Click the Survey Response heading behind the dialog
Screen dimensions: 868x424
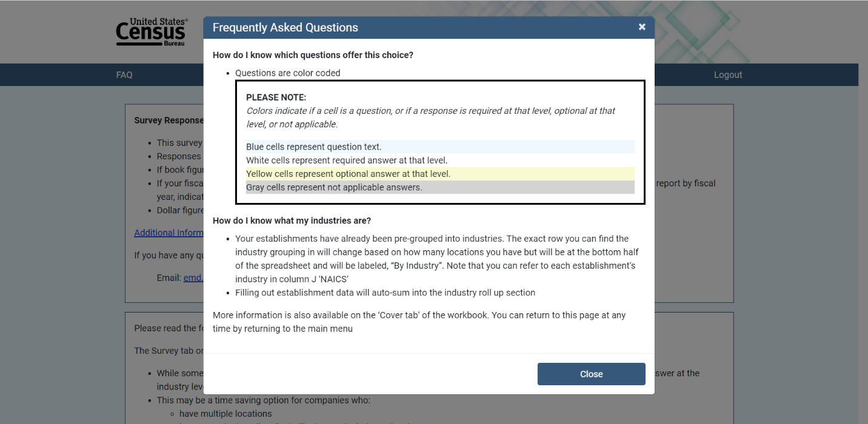pos(169,121)
